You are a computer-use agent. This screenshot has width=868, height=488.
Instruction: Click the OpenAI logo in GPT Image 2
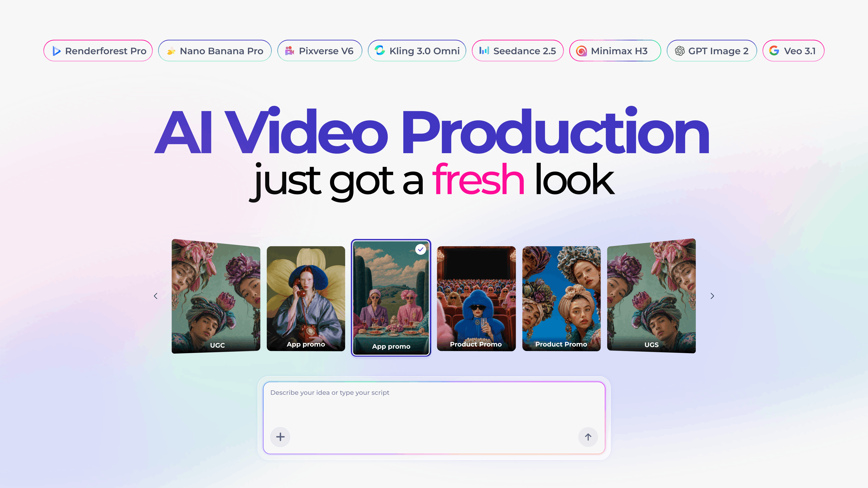tap(680, 51)
